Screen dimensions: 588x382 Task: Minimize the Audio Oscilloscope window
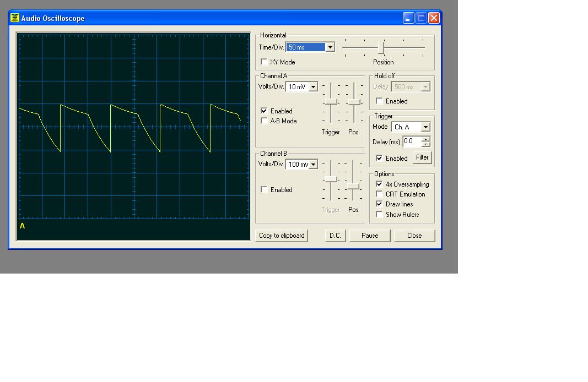[408, 18]
